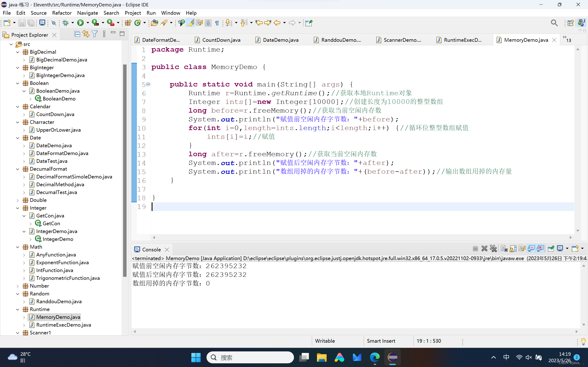
Task: Click the Debug bug icon
Action: (65, 23)
